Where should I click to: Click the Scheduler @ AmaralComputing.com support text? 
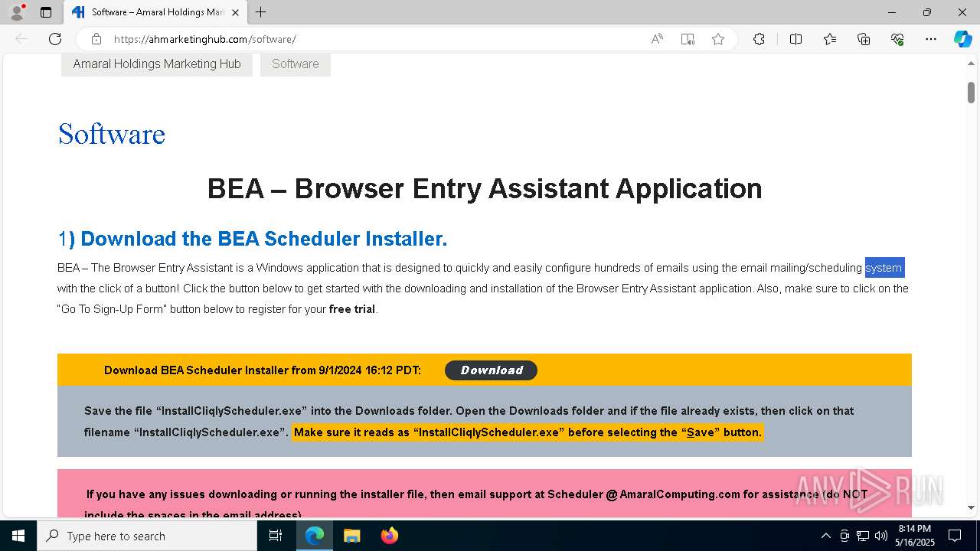pos(644,494)
